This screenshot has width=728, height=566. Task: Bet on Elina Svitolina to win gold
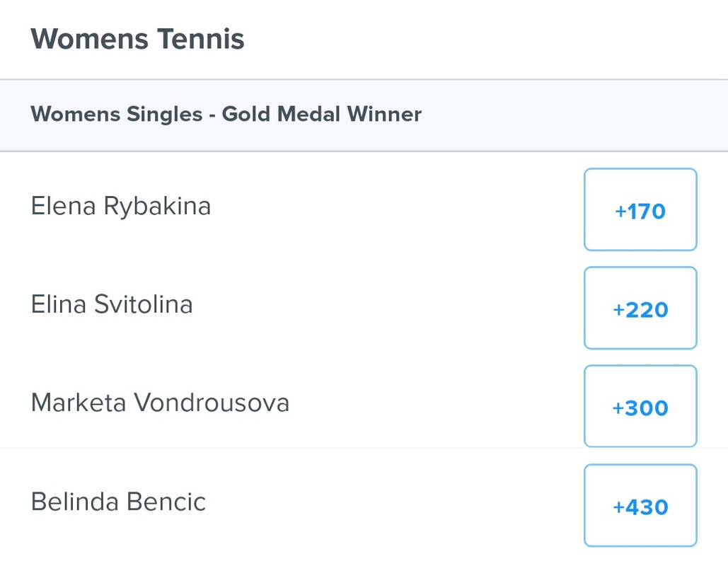pos(640,308)
